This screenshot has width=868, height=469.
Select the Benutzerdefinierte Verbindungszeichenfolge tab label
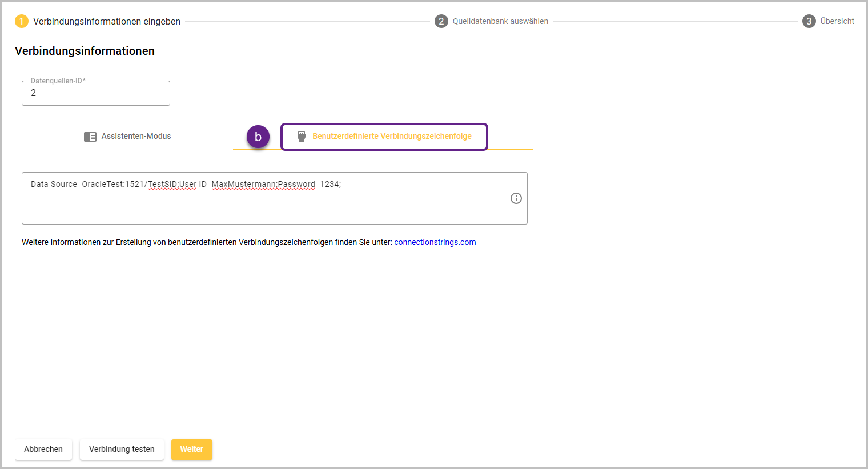tap(392, 137)
